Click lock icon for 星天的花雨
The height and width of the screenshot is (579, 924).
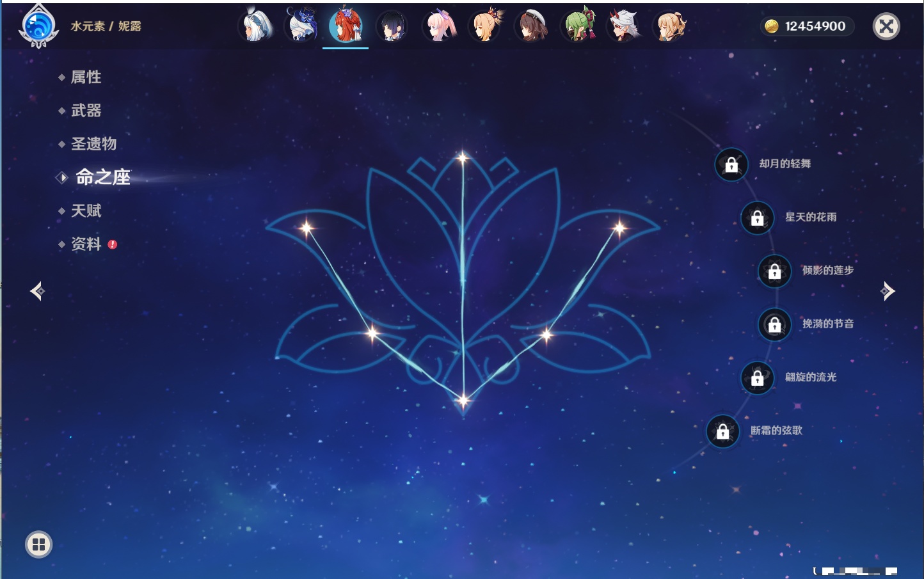[x=758, y=218]
